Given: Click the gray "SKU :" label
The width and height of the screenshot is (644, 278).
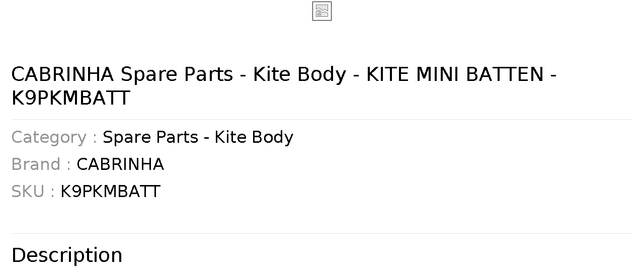Looking at the screenshot, I should (x=33, y=192).
